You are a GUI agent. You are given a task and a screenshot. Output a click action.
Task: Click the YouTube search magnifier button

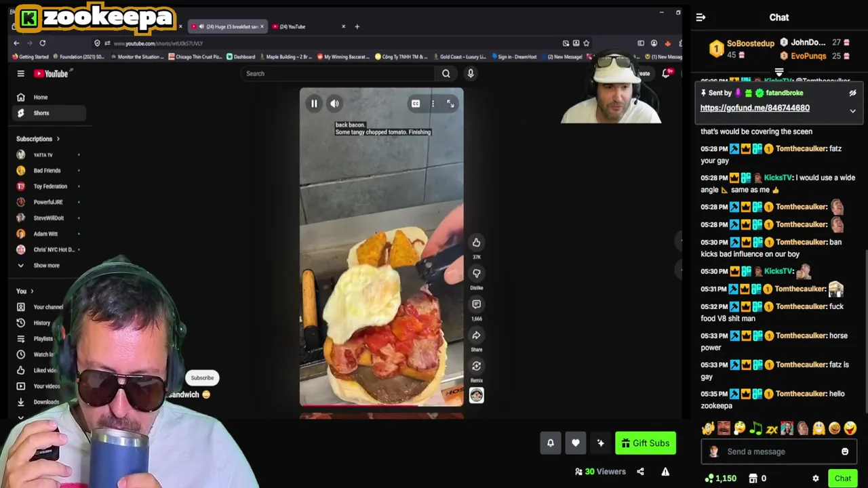click(446, 73)
